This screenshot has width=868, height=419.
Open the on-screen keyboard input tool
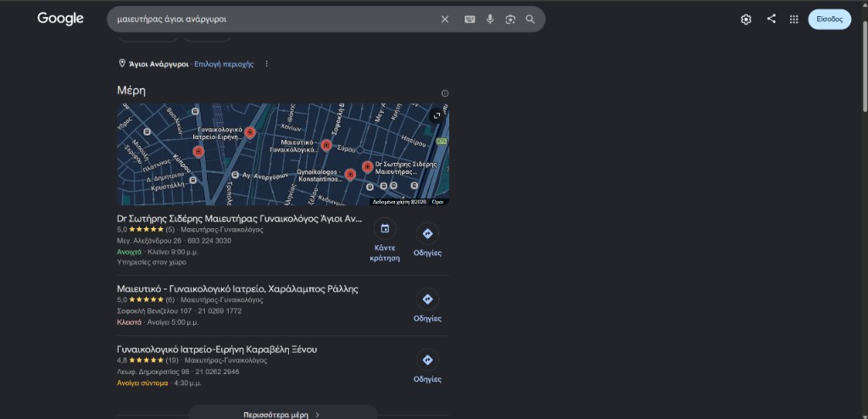(x=470, y=20)
